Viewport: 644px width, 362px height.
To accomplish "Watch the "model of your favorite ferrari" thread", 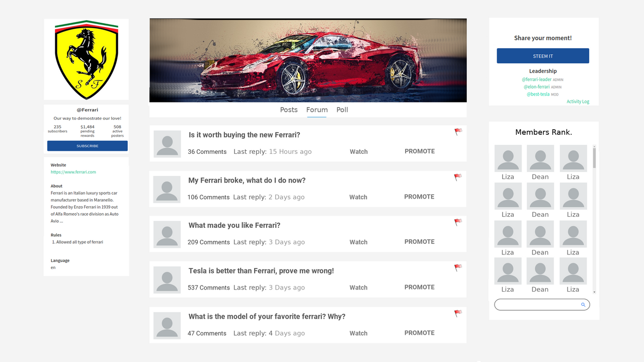I will tap(358, 333).
